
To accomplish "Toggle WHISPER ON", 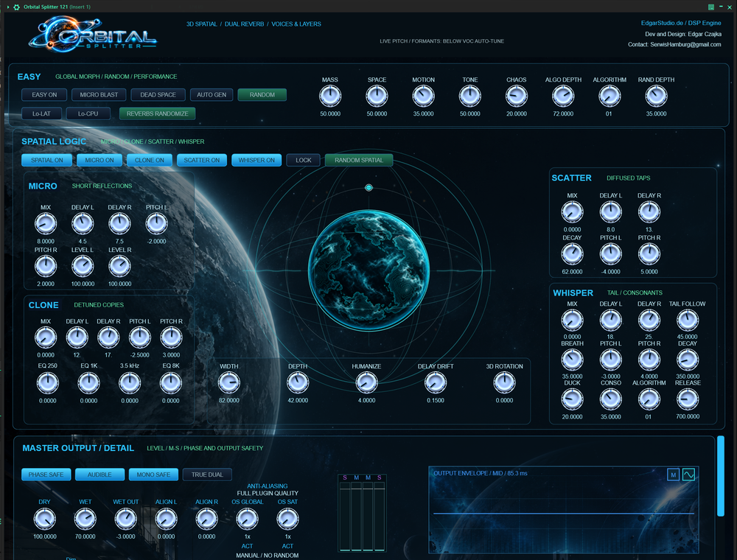I will coord(256,160).
